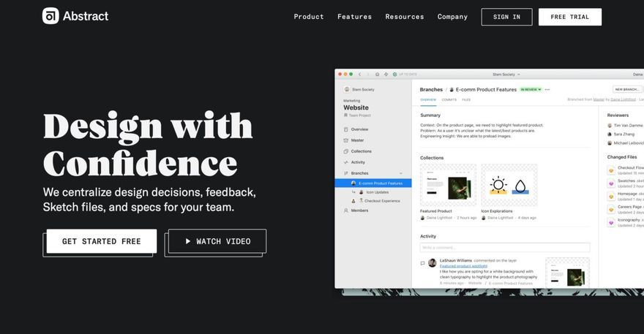Image resolution: width=644 pixels, height=334 pixels.
Task: Click reviewer Michael Leibovich
Action: pyautogui.click(x=625, y=143)
